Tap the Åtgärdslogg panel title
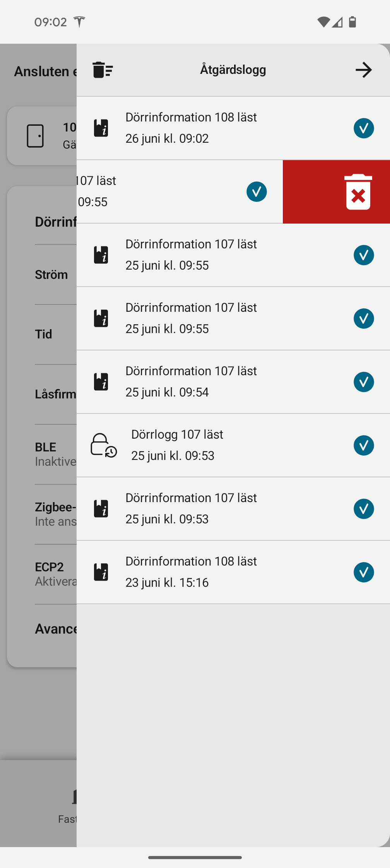 [x=233, y=70]
